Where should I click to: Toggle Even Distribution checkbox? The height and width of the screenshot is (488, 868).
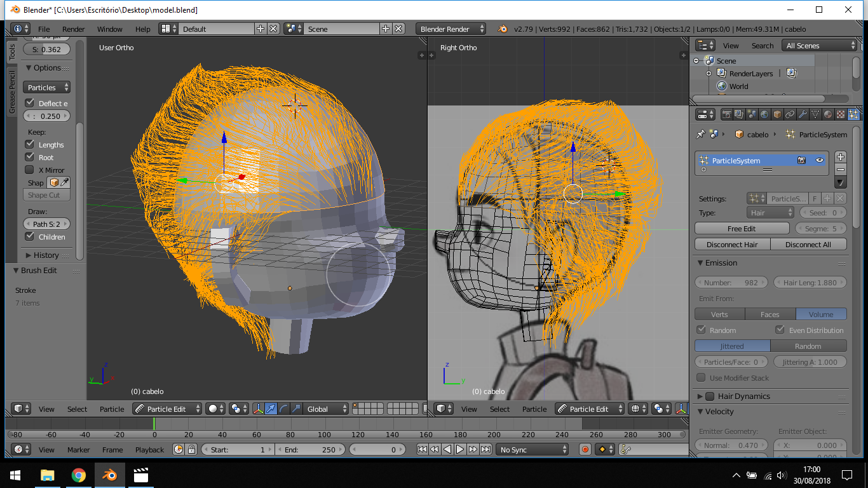tap(780, 330)
